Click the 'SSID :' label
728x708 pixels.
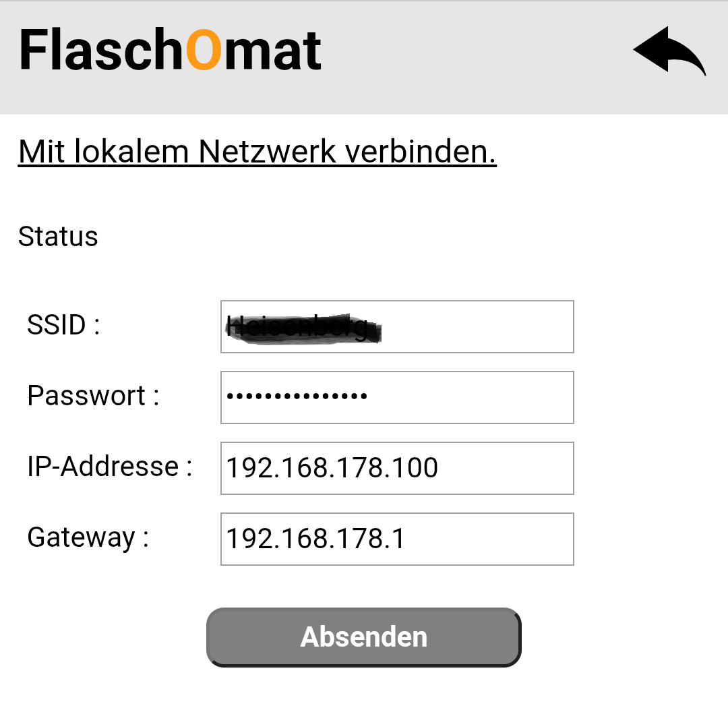click(63, 325)
